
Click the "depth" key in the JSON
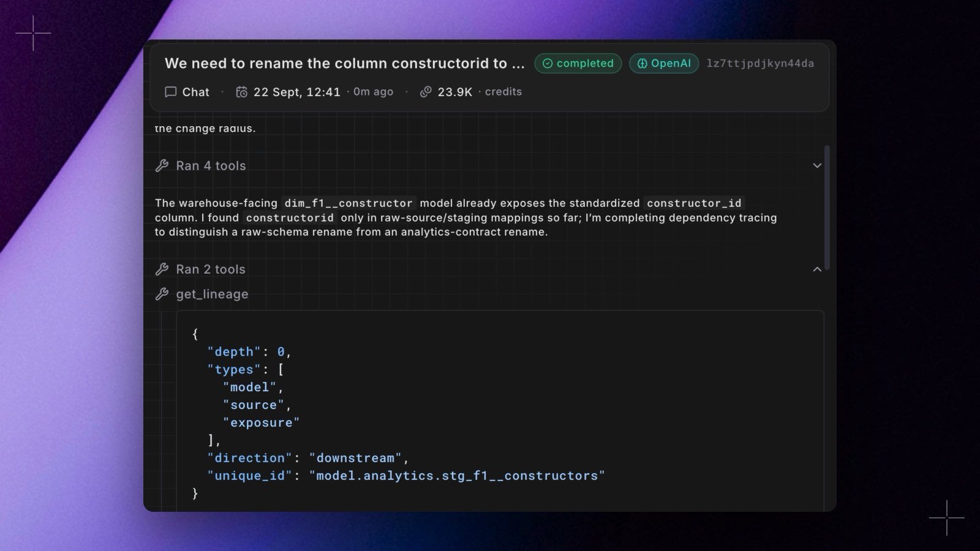tap(234, 351)
